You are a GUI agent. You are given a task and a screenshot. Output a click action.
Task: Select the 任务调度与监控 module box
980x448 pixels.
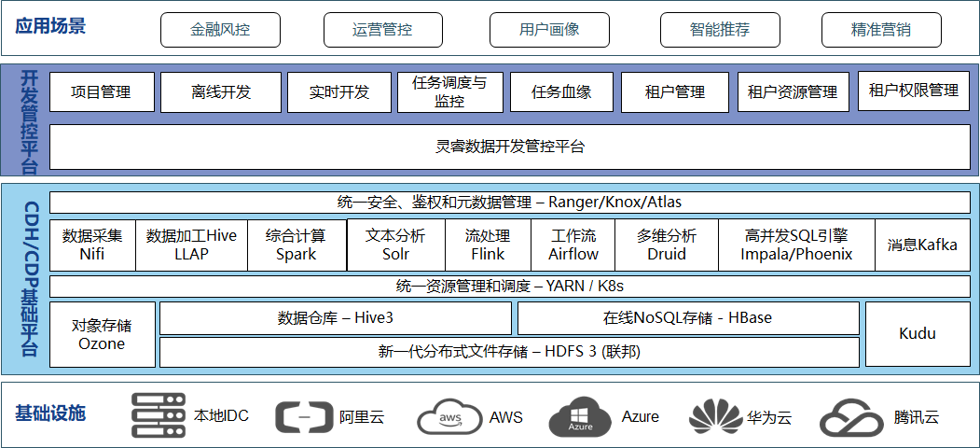point(449,92)
